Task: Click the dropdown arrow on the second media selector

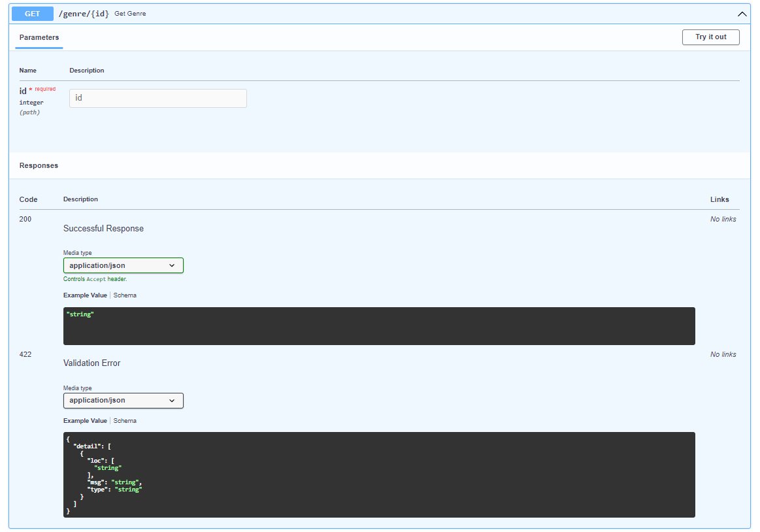Action: (172, 401)
